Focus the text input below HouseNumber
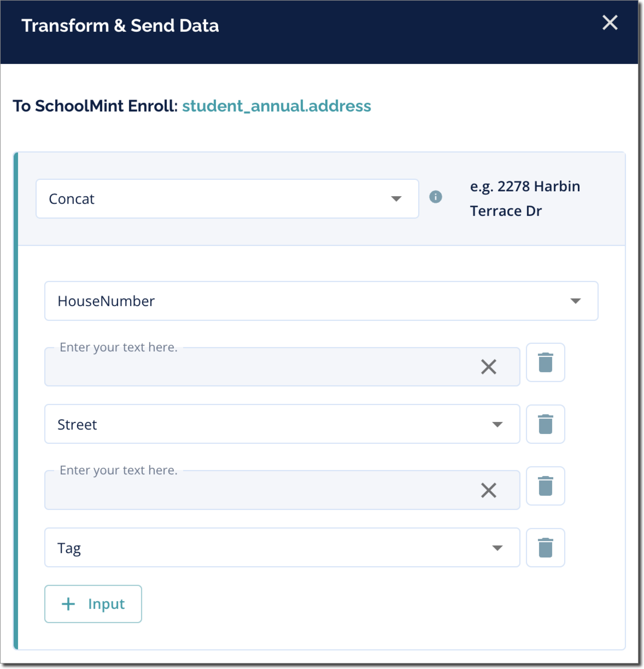 tap(259, 367)
